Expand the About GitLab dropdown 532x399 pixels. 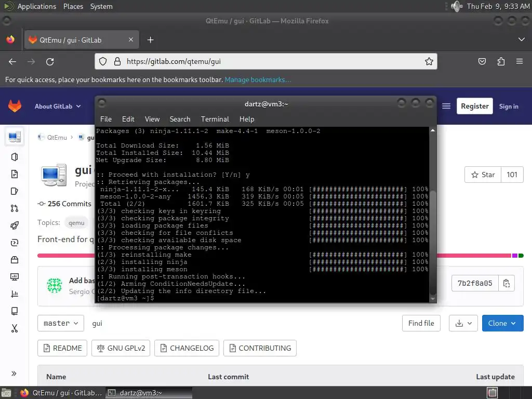[x=57, y=106]
